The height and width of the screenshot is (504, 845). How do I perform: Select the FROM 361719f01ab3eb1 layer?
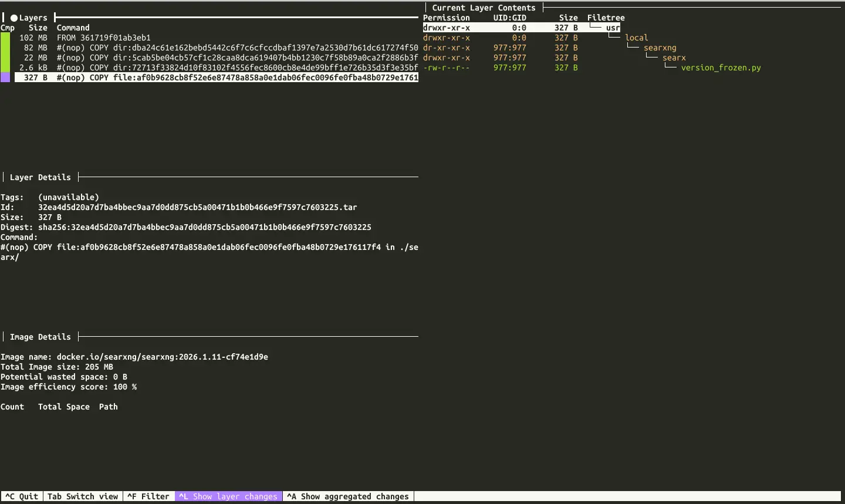pos(103,38)
